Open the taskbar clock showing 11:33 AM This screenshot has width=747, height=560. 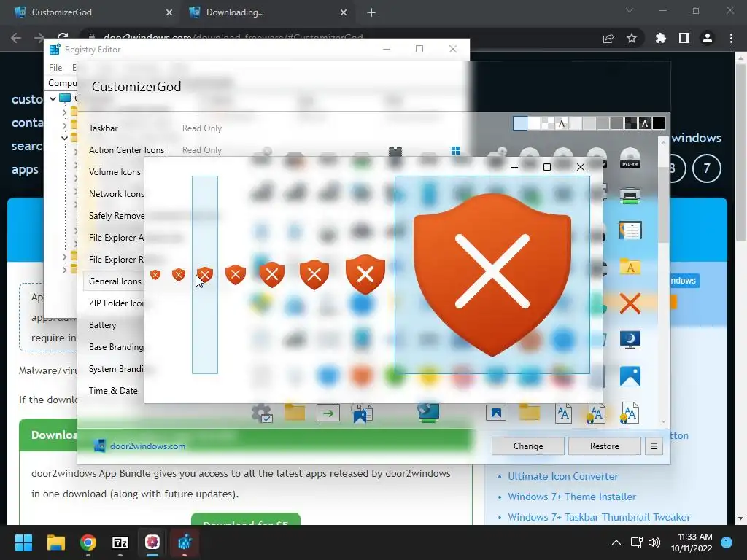692,542
